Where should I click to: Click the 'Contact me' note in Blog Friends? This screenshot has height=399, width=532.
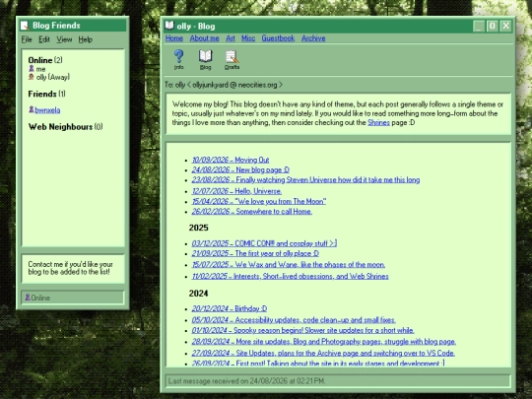[x=71, y=268]
